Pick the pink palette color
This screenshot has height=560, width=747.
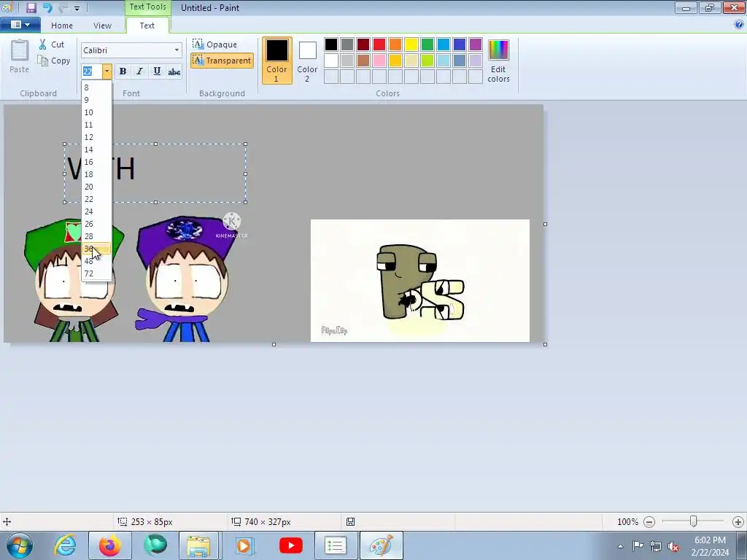tap(379, 61)
